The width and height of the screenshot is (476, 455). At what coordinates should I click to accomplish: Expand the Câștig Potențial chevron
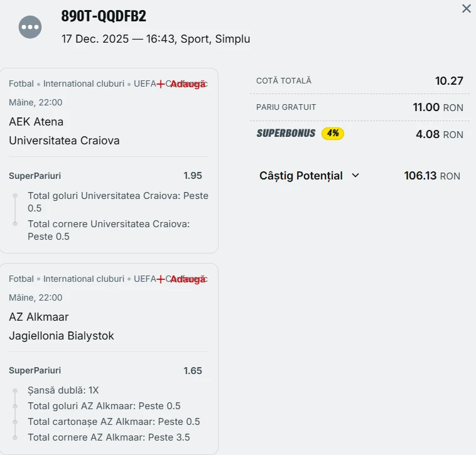(x=355, y=176)
